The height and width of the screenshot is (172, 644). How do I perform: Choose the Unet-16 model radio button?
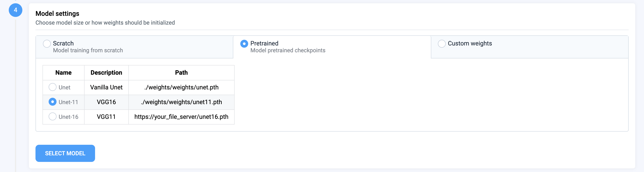53,117
